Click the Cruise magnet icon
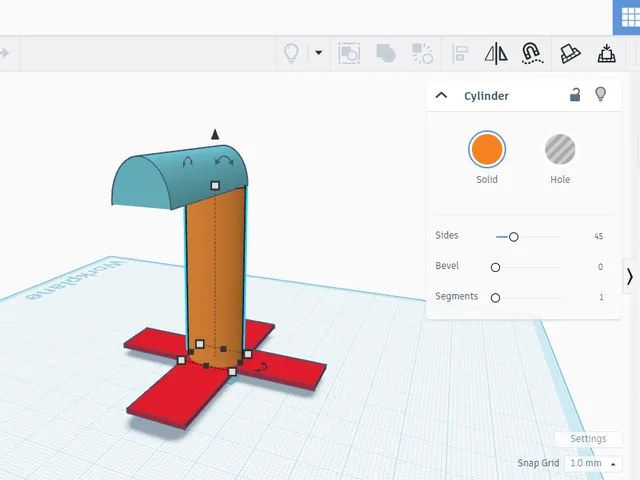This screenshot has height=480, width=640. click(532, 53)
